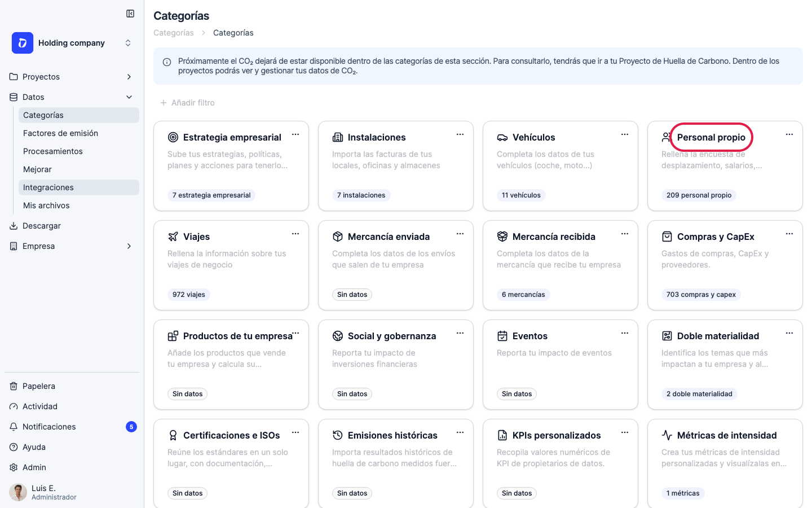Click Añadir filtro button
Screen dimensions: 812x508
click(187, 103)
